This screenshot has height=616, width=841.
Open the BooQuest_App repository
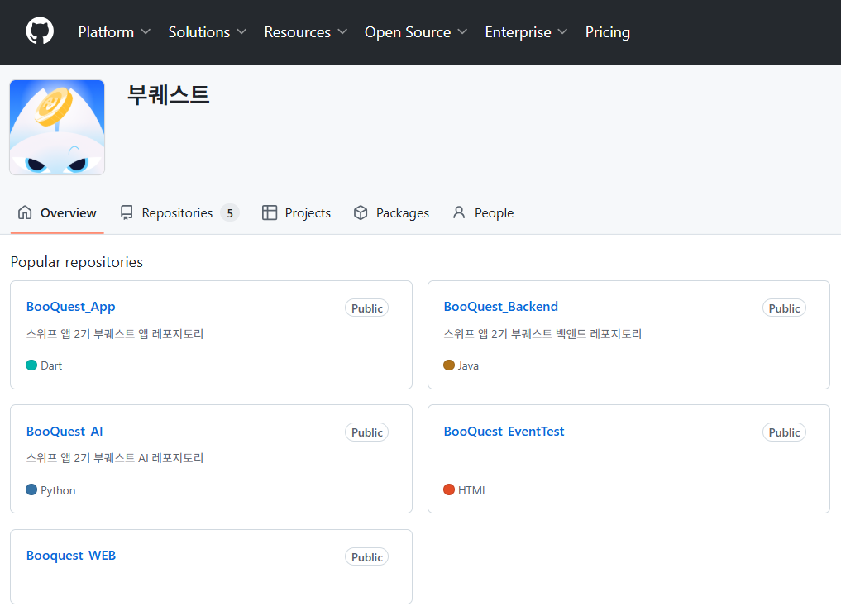pos(70,307)
